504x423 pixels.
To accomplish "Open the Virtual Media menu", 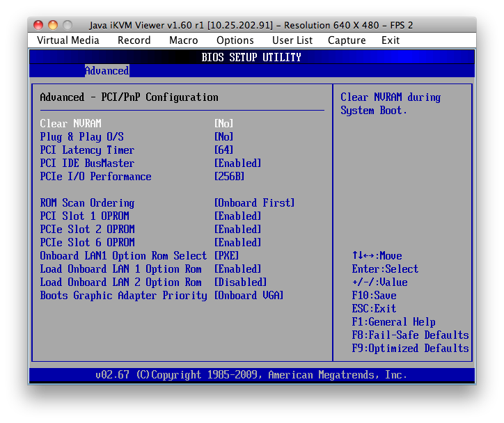I will tap(68, 40).
